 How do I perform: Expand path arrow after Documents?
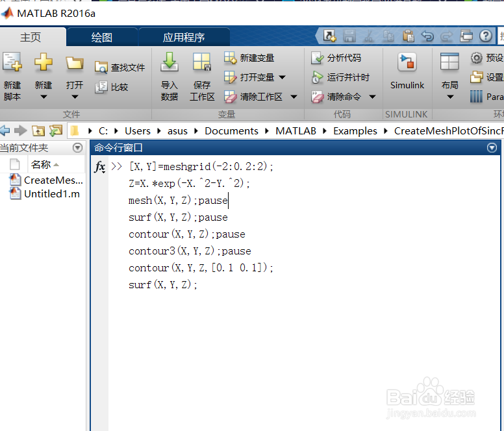coord(267,130)
